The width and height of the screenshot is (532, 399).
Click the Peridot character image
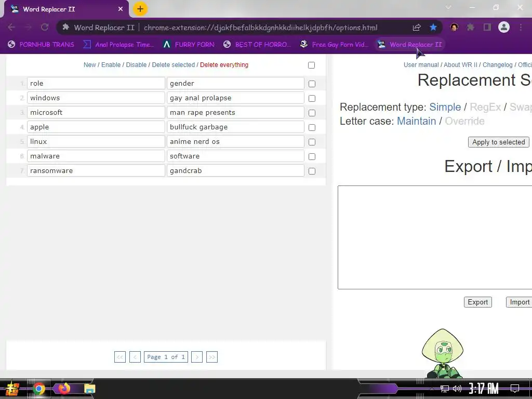443,353
